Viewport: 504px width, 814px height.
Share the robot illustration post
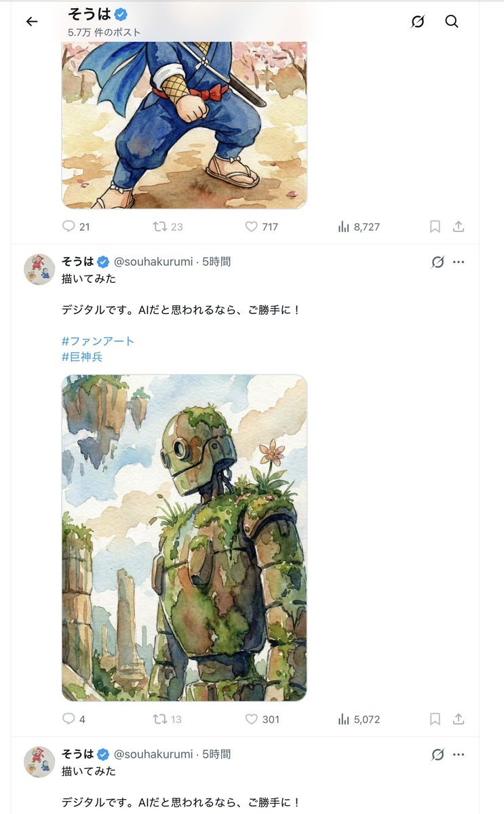coord(459,719)
